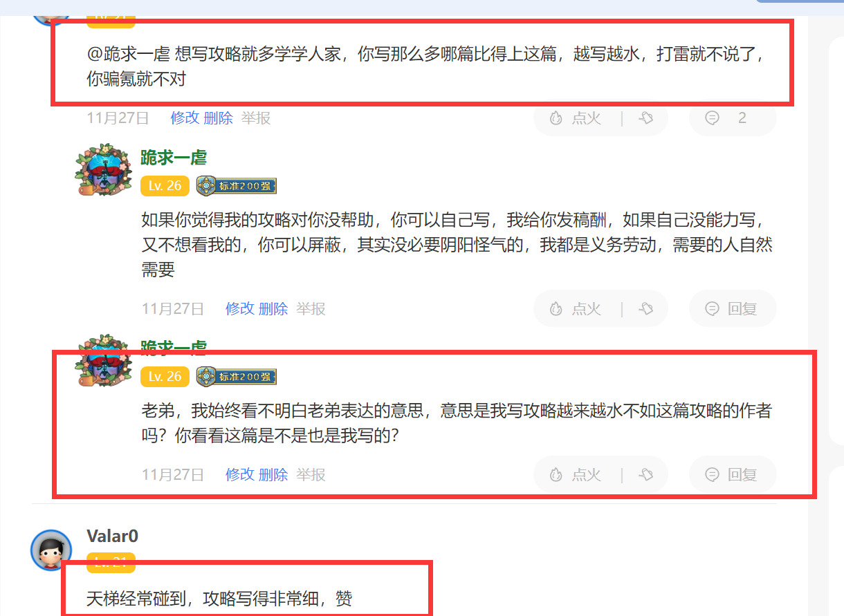
Task: Click 修改 under the top @跪求一虐 comment
Action: coord(185,118)
